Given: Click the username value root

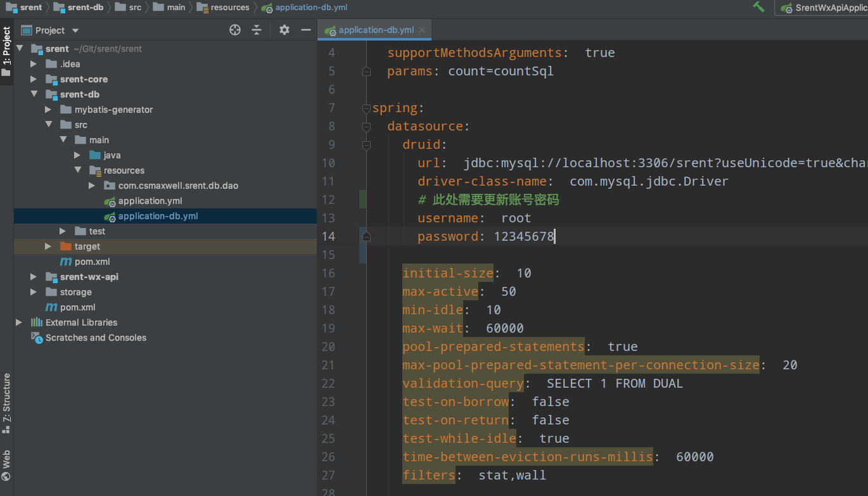Looking at the screenshot, I should click(516, 218).
